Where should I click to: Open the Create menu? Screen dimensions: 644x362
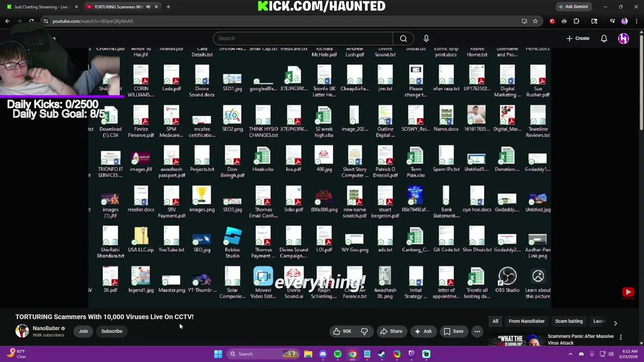578,38
